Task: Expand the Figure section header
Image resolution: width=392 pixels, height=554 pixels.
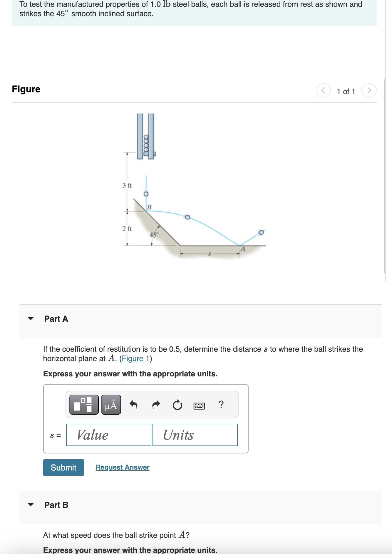Action: point(26,89)
